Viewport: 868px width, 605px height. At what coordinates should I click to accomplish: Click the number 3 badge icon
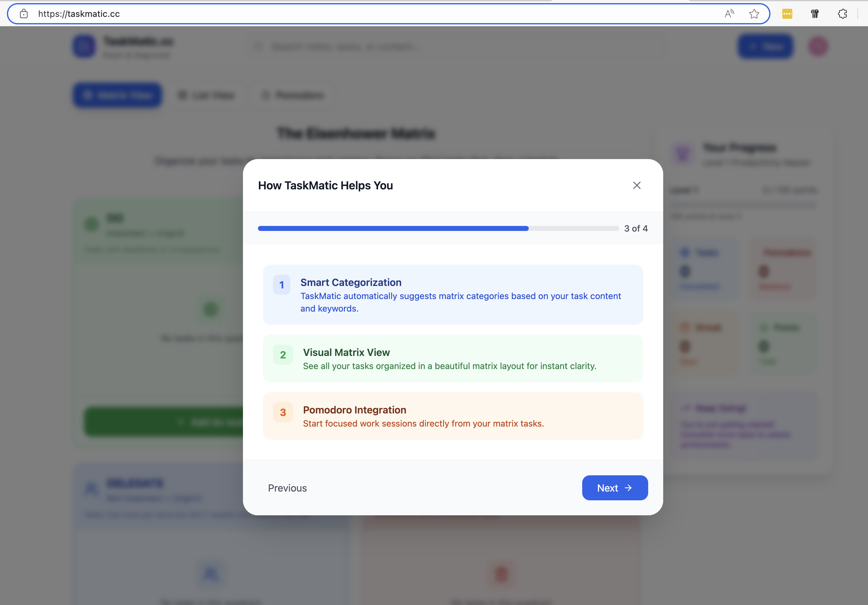(283, 412)
